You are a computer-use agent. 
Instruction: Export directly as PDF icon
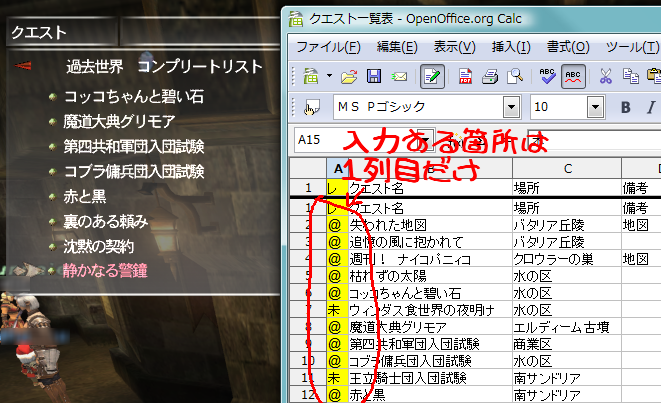[465, 76]
